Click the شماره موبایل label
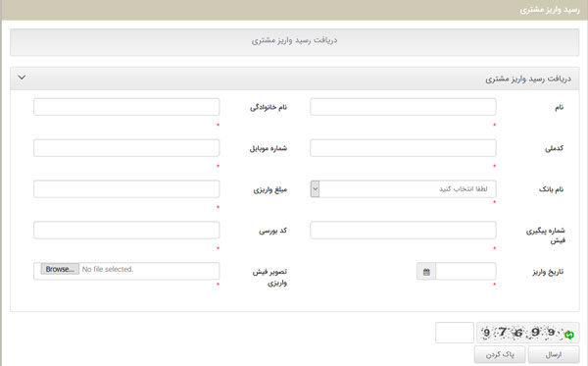This screenshot has width=588, height=366. coord(269,148)
